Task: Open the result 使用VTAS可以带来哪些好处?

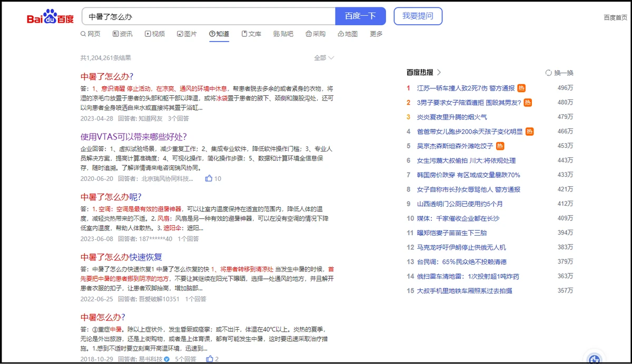Action: click(x=134, y=137)
